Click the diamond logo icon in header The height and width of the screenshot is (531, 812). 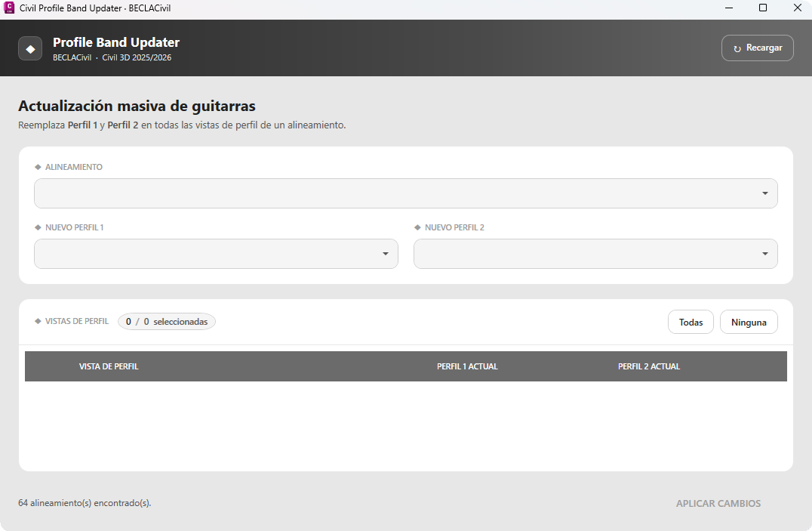(x=30, y=49)
